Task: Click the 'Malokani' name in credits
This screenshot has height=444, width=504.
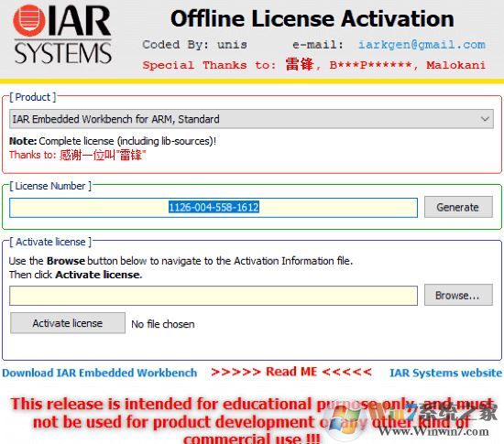Action: point(455,65)
